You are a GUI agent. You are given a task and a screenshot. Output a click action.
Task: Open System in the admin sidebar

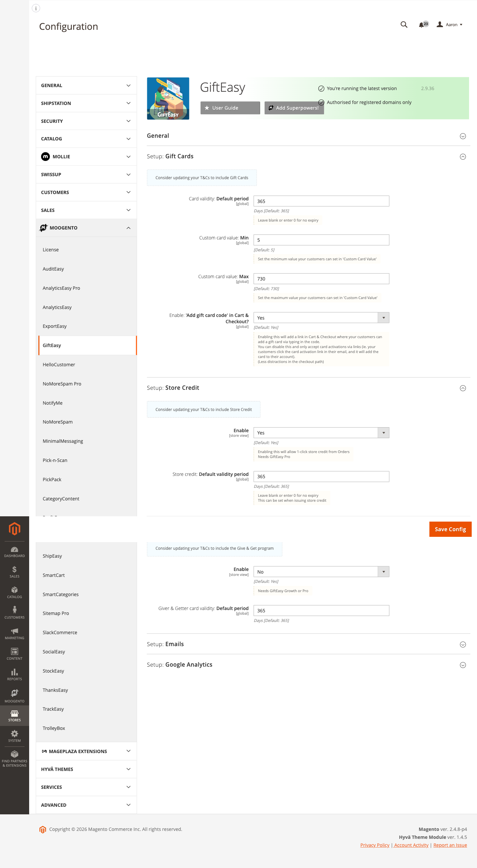click(15, 737)
